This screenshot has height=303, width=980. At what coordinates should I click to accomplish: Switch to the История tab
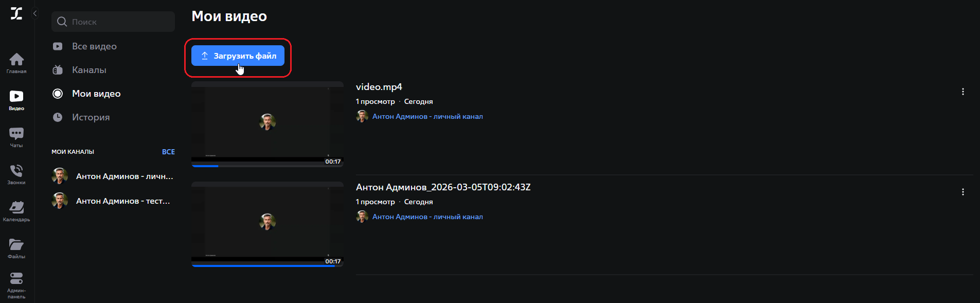(91, 117)
